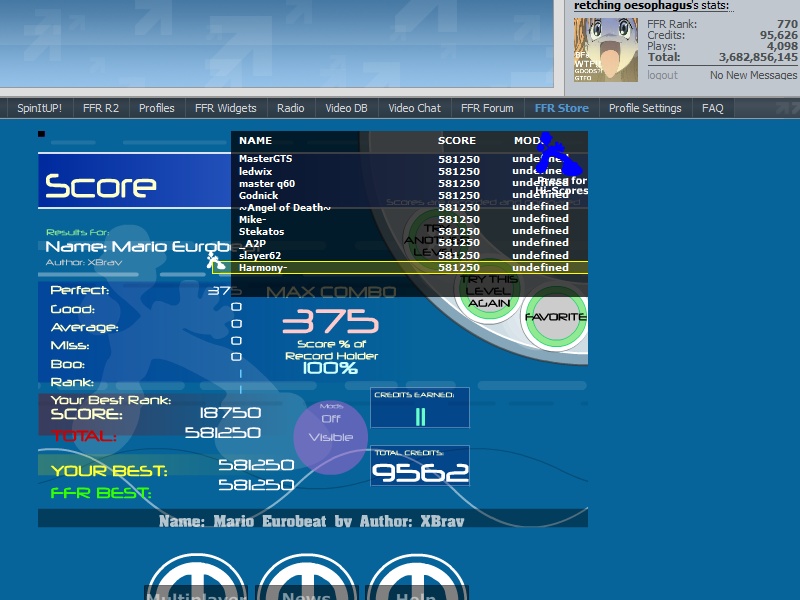Viewport: 800px width, 600px height.
Task: Open the FAQ page
Action: coord(712,108)
